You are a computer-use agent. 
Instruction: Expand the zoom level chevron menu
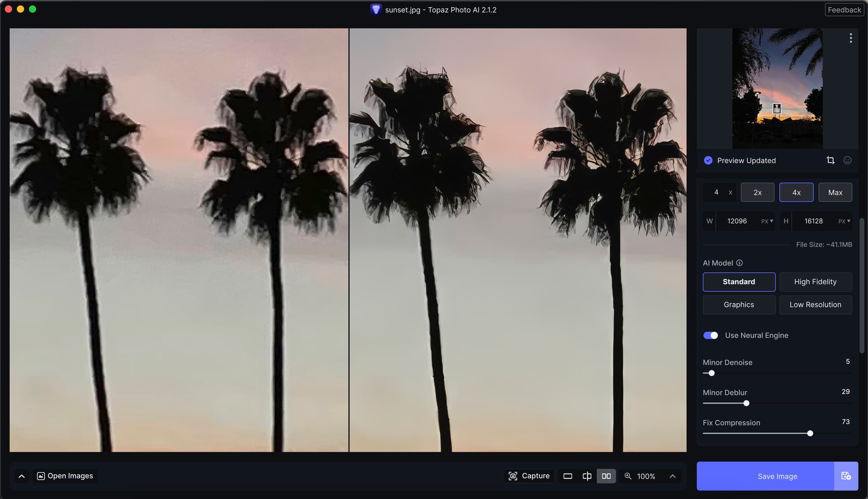click(x=673, y=476)
